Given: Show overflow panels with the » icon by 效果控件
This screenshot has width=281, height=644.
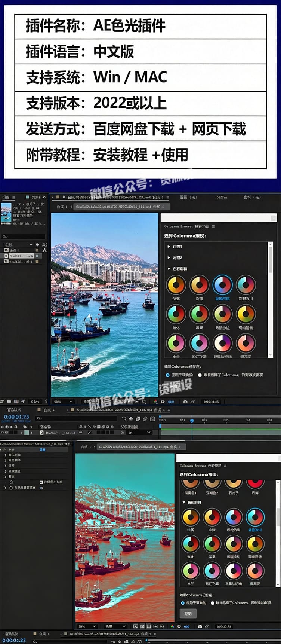Looking at the screenshot, I should tap(44, 197).
